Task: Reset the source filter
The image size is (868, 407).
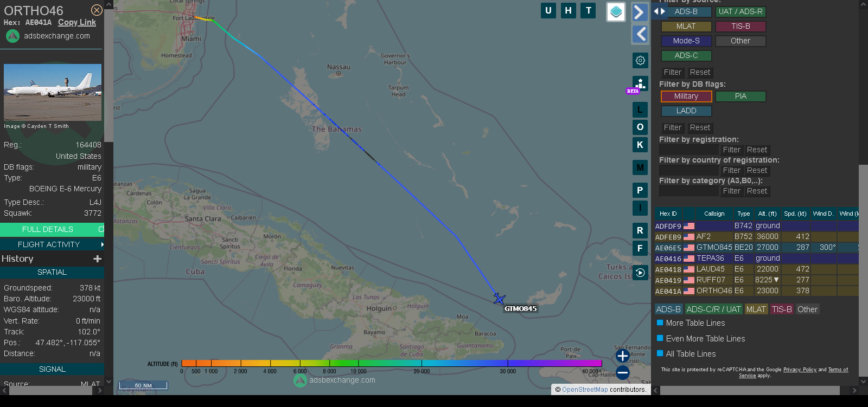Action: [x=700, y=72]
